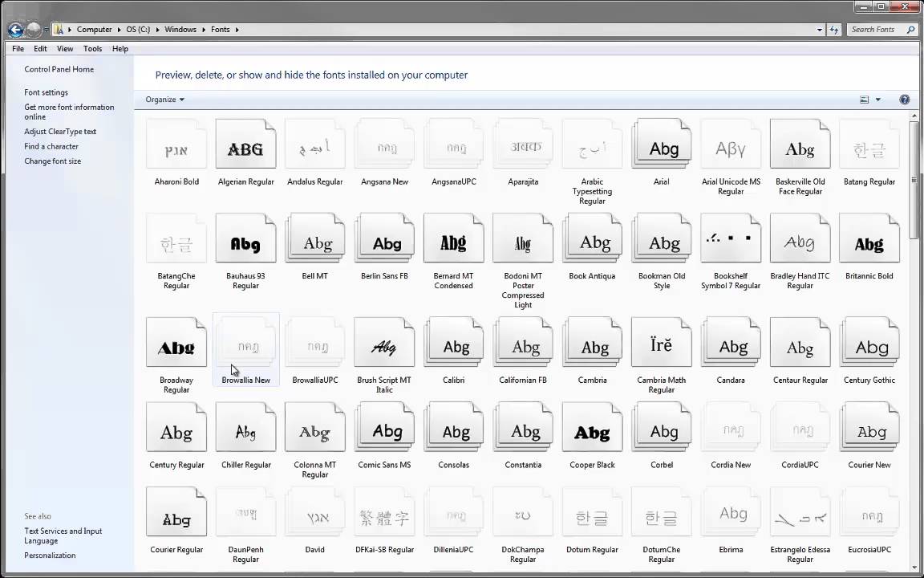Viewport: 924px width, 578px height.
Task: Select the DFKai-SB Regular font icon
Action: (384, 512)
